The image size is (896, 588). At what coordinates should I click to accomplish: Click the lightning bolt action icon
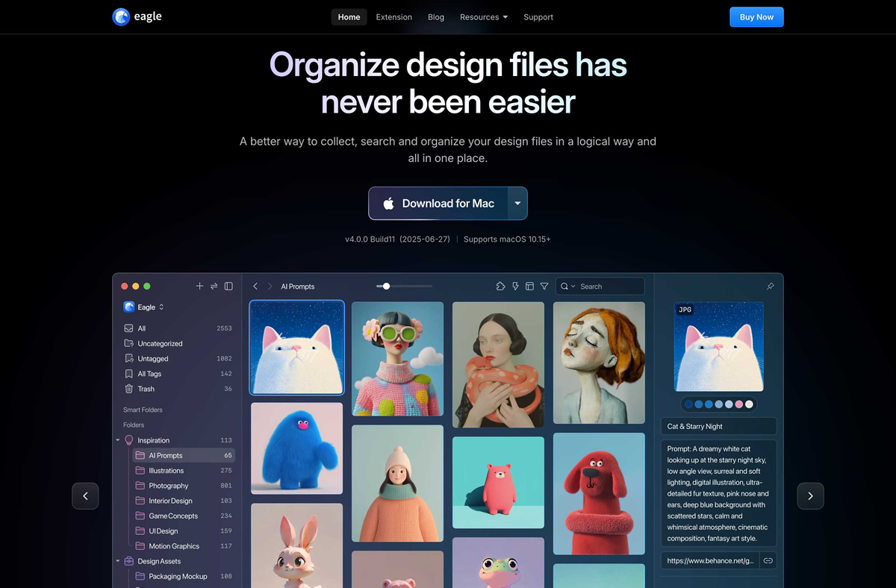tap(515, 287)
